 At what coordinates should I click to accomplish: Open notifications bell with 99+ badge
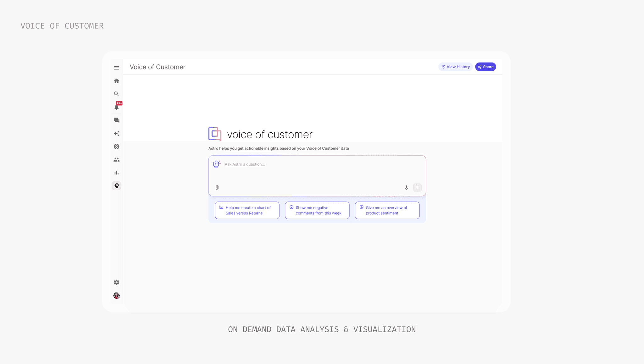pyautogui.click(x=117, y=107)
